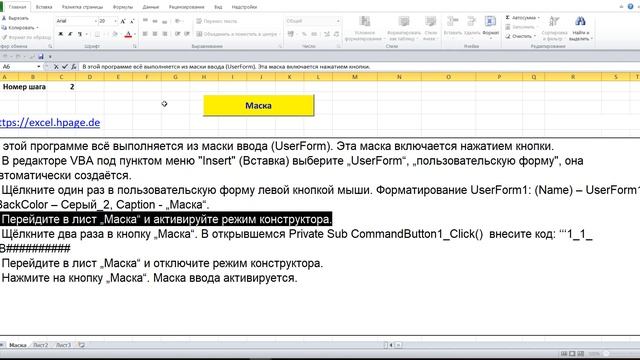The image size is (640, 360).
Task: Toggle underline formatting in Font group
Action: point(79,34)
